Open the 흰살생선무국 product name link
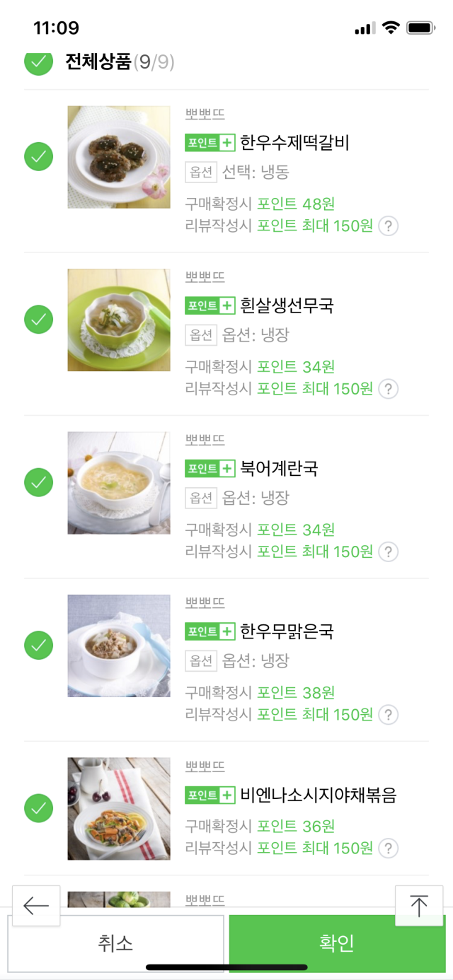This screenshot has height=980, width=453. pos(287,305)
